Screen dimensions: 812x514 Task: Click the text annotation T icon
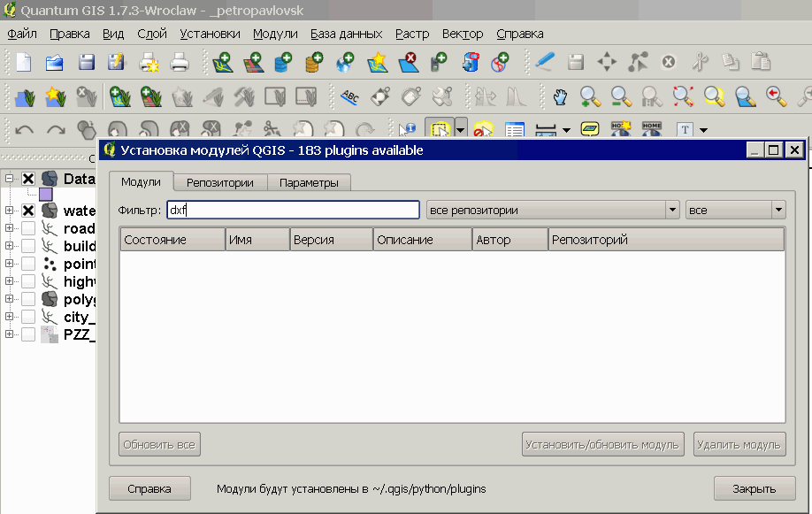coord(684,129)
